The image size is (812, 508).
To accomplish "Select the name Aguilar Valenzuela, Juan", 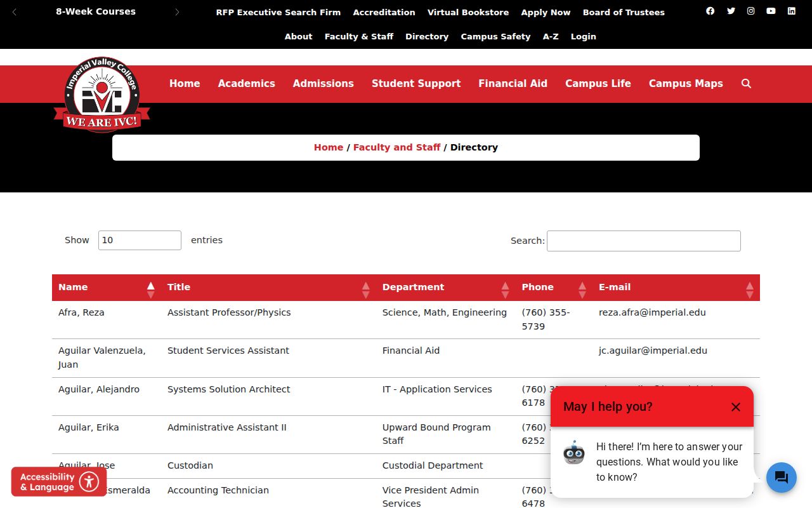I will point(102,358).
